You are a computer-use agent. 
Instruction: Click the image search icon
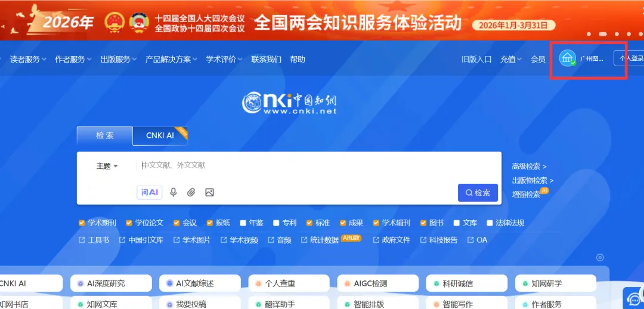point(209,192)
